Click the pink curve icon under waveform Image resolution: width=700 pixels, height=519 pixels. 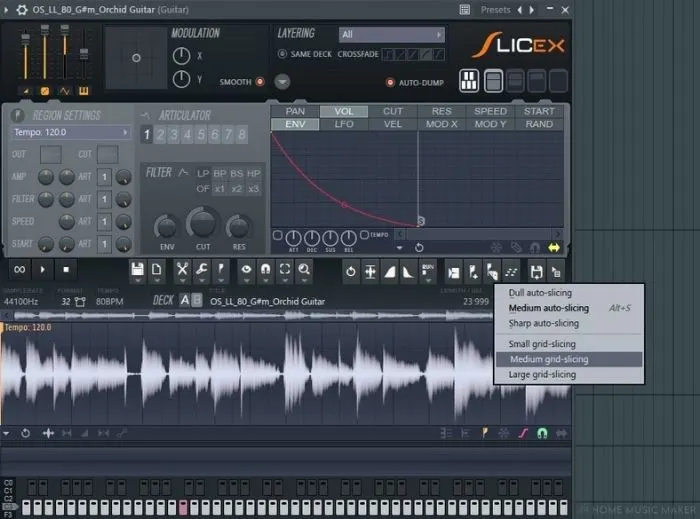coord(523,433)
